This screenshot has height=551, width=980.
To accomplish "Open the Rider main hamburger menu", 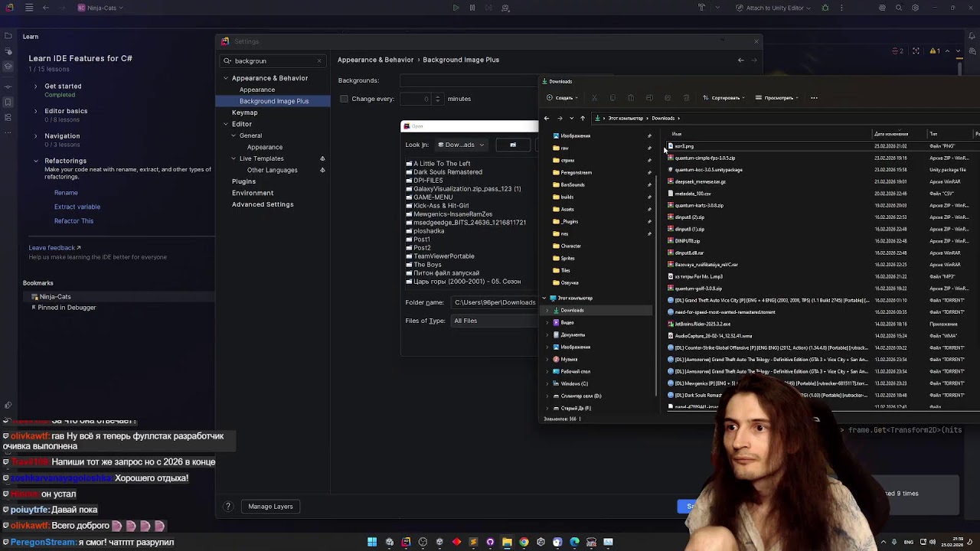I will coord(29,8).
